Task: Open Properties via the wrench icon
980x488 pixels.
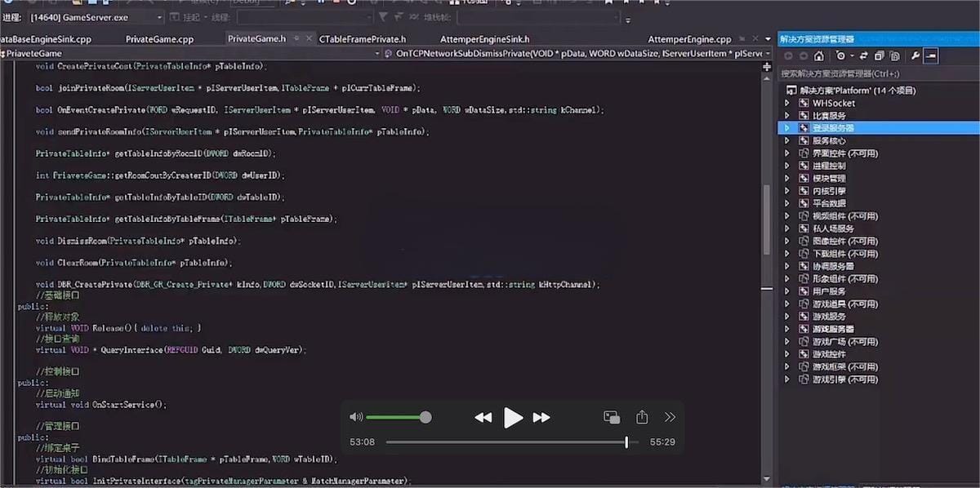Action: (915, 56)
